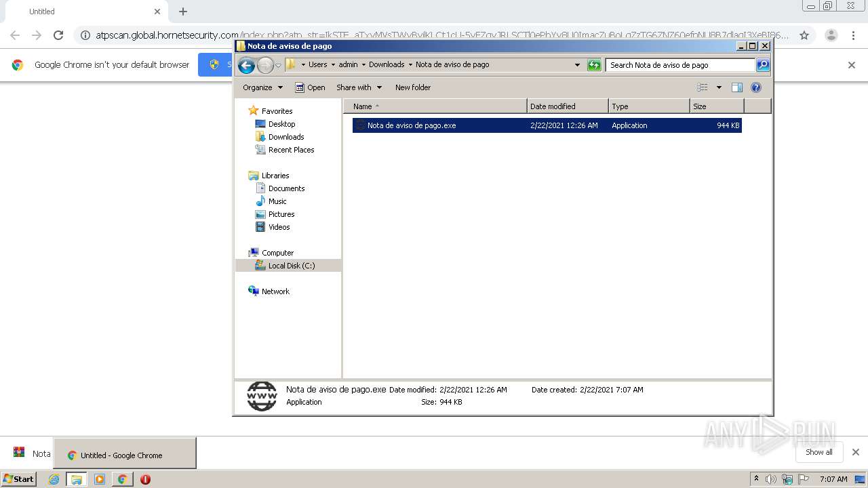Click Chrome forward navigation arrow

click(x=37, y=35)
